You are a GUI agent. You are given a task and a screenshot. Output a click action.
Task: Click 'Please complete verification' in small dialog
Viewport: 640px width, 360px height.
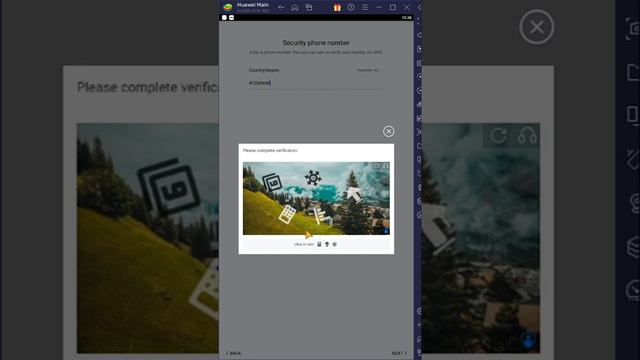coord(270,150)
